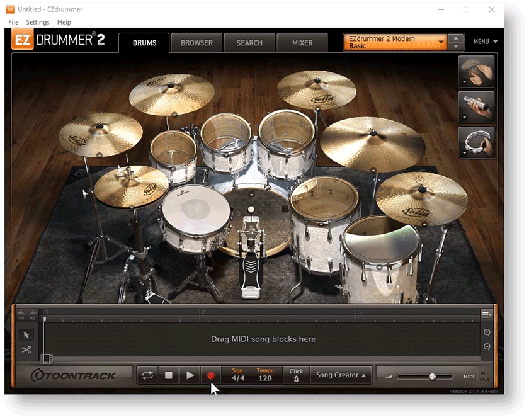Open the EZdrummer 2 Modern Basic preset dropdown
The width and height of the screenshot is (529, 420).
(x=395, y=42)
